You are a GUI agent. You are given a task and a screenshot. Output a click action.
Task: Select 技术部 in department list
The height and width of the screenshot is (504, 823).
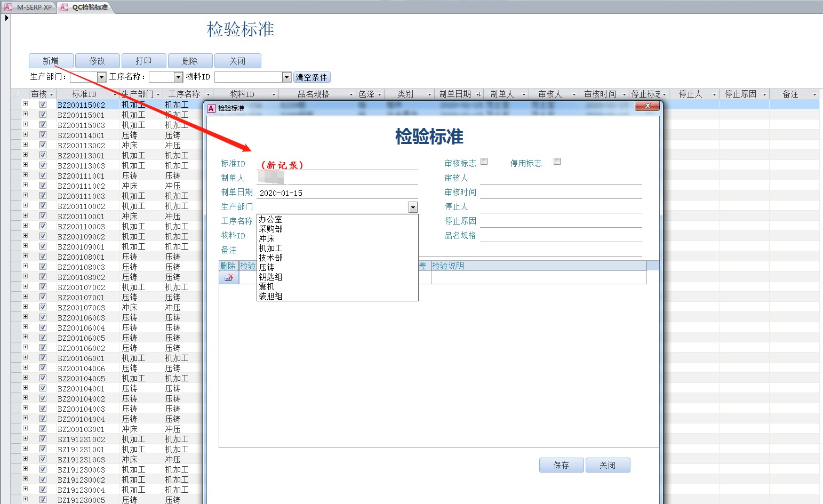(337, 258)
